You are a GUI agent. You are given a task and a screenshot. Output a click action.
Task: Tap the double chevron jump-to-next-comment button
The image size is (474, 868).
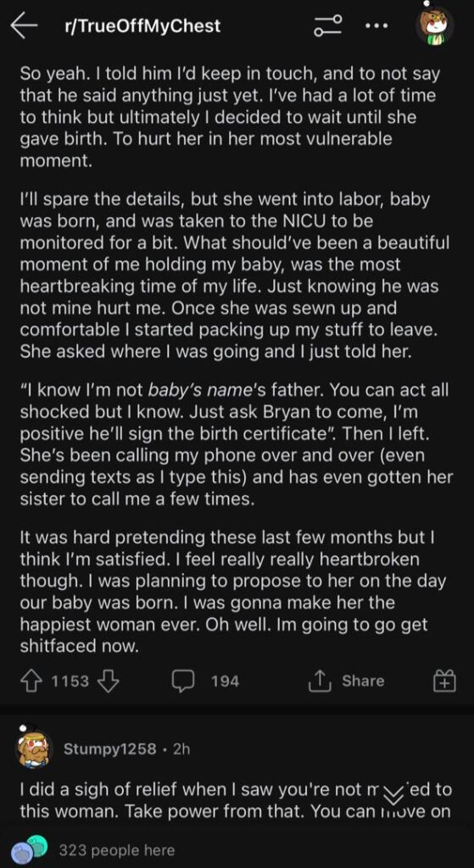click(x=395, y=796)
